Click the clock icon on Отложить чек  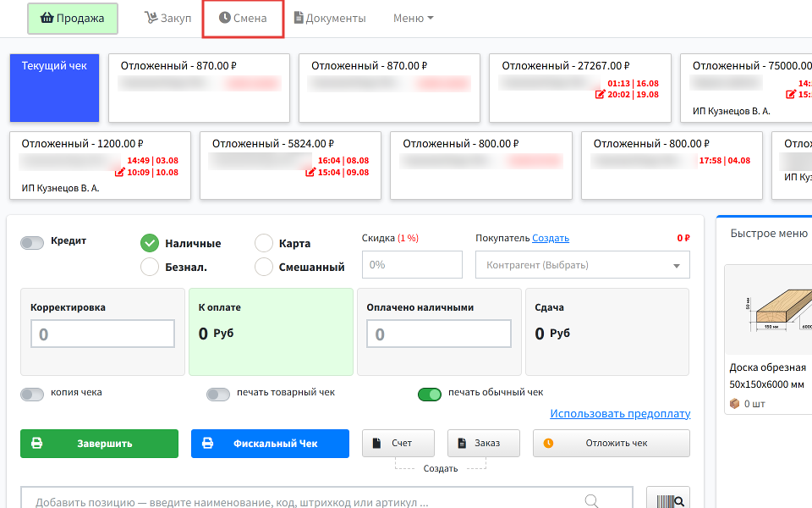(548, 443)
